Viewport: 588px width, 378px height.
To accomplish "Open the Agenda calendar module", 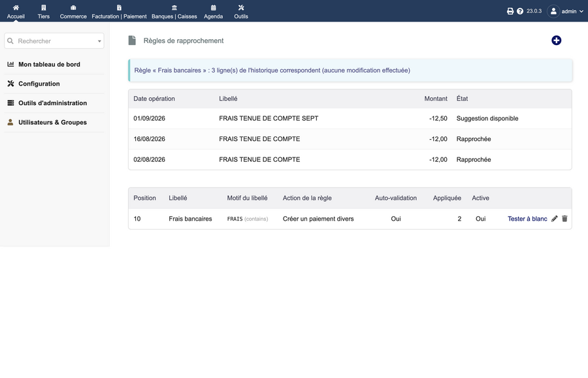I will pyautogui.click(x=214, y=12).
